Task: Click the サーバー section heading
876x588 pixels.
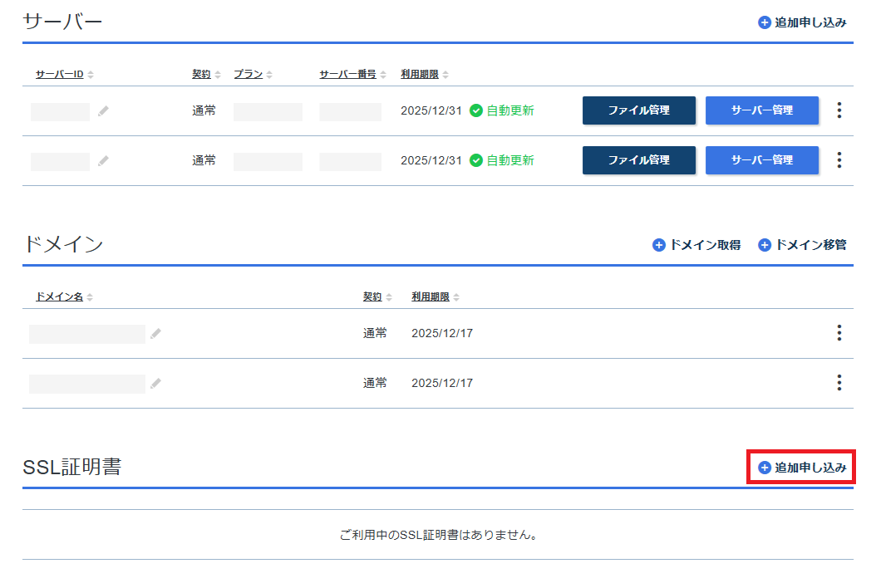Action: click(62, 22)
